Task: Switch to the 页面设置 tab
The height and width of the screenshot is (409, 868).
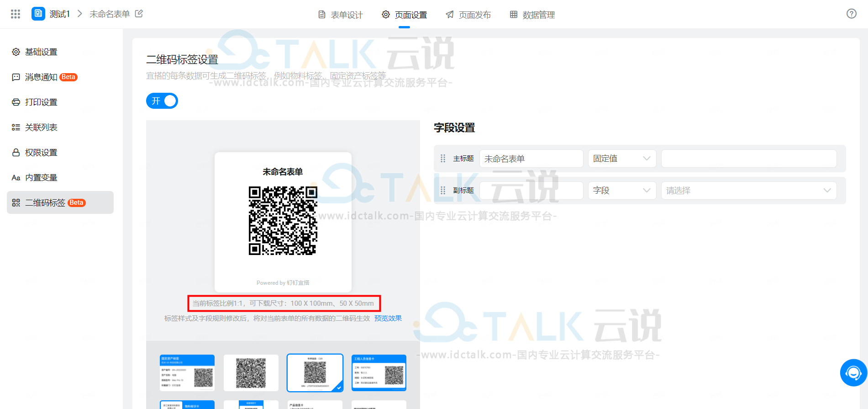Action: click(x=405, y=15)
